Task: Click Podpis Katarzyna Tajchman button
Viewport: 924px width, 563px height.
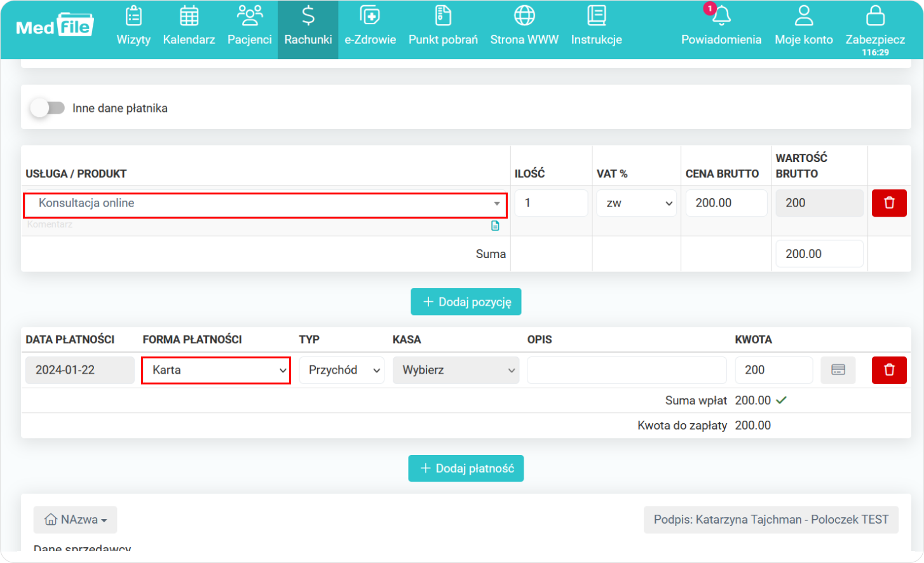Action: pos(771,520)
